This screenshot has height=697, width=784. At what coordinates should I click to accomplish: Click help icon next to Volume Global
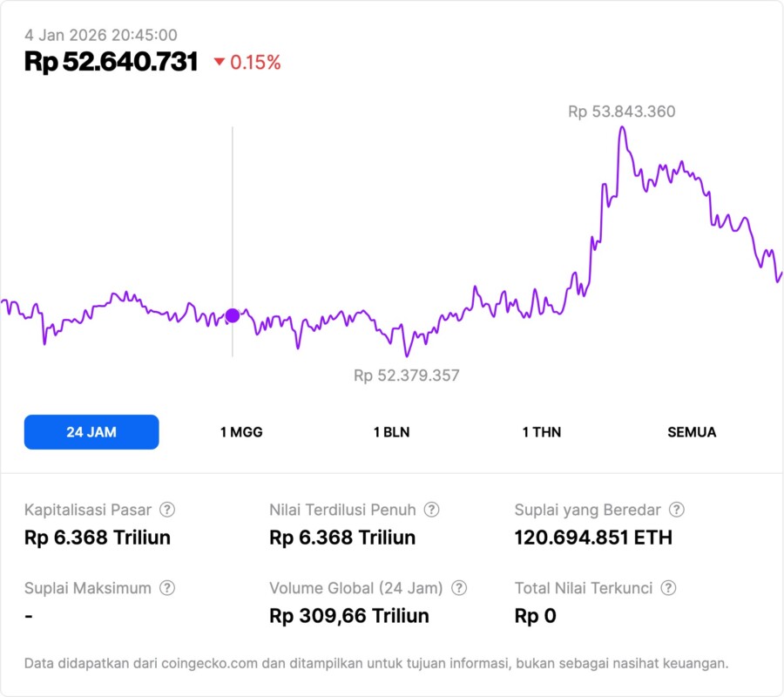point(459,588)
